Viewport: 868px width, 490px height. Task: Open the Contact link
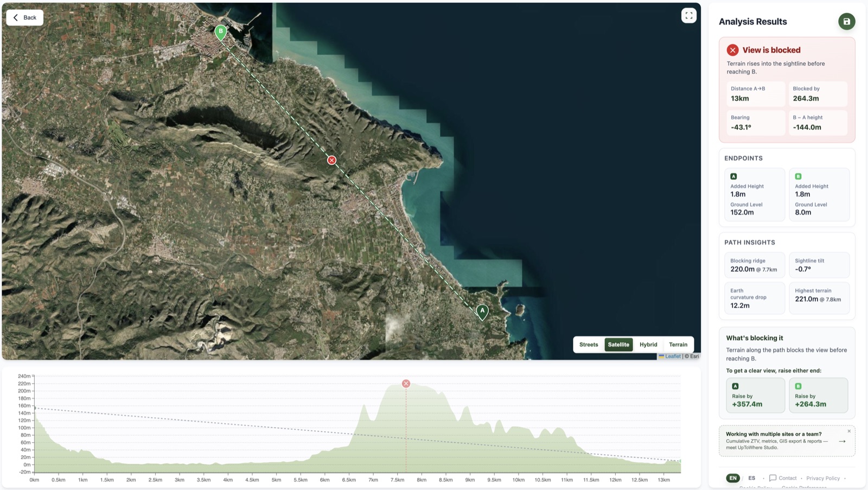click(788, 478)
